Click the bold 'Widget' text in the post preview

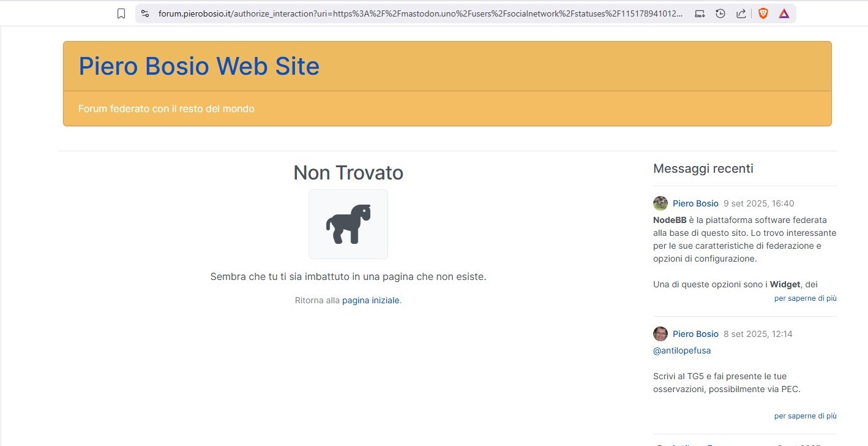[785, 284]
